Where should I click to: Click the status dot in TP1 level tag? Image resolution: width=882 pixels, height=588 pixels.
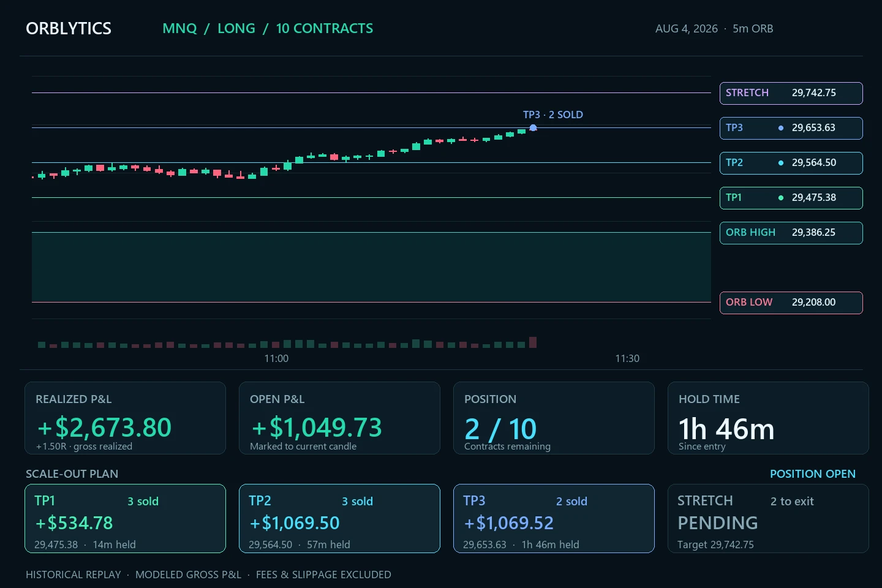(x=781, y=198)
